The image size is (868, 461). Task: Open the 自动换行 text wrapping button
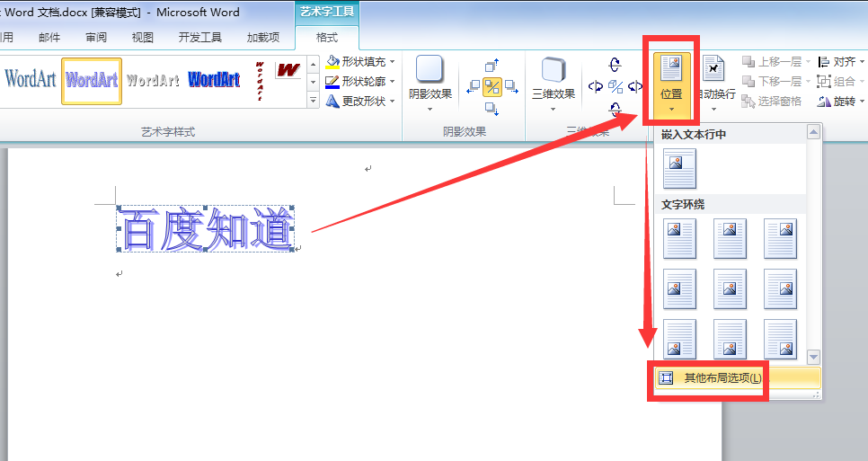(x=714, y=84)
